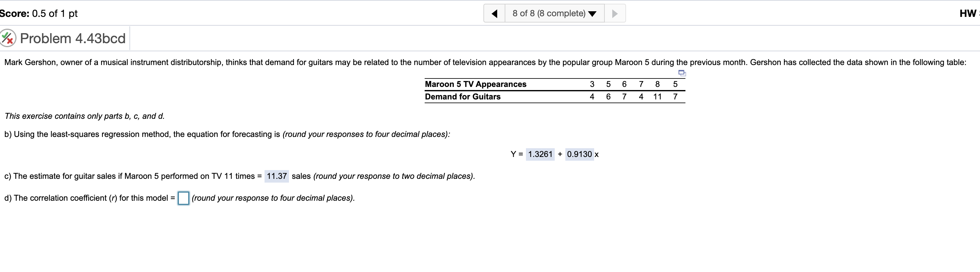The height and width of the screenshot is (272, 980).
Task: Select the highlighted answer 11.37
Action: click(276, 176)
